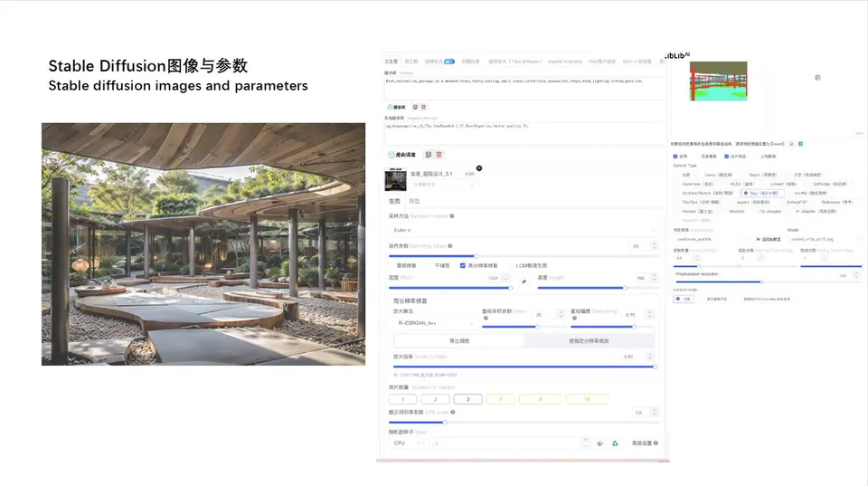Open the ControlNet Model dropdown
Viewport: 868px width, 486px height.
(x=826, y=240)
